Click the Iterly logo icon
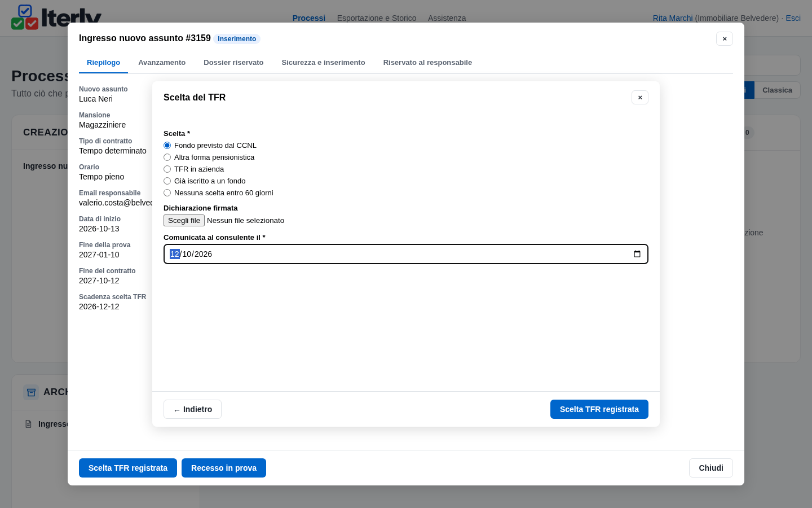812x508 pixels. click(x=25, y=17)
